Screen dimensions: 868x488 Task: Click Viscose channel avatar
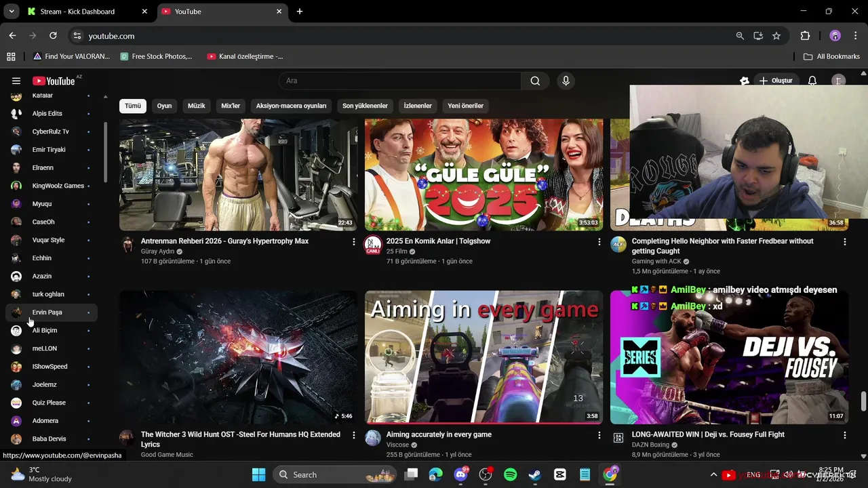point(373,438)
